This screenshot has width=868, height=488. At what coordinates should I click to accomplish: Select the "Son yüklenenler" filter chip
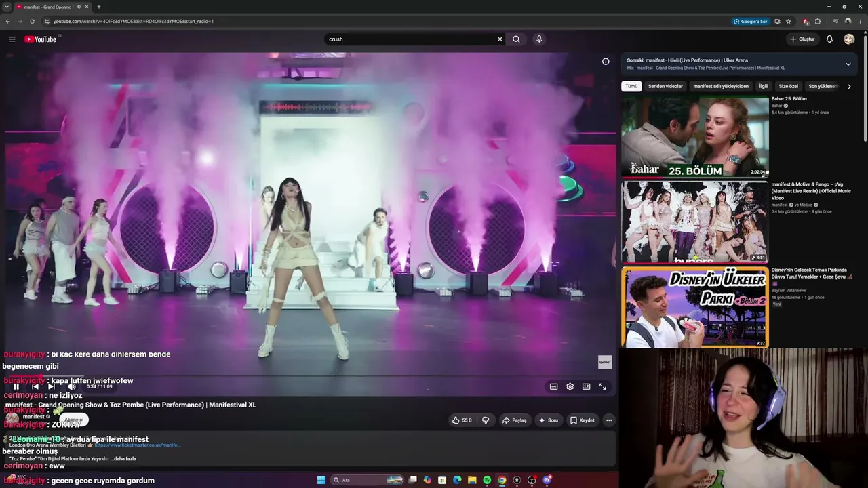(x=823, y=87)
